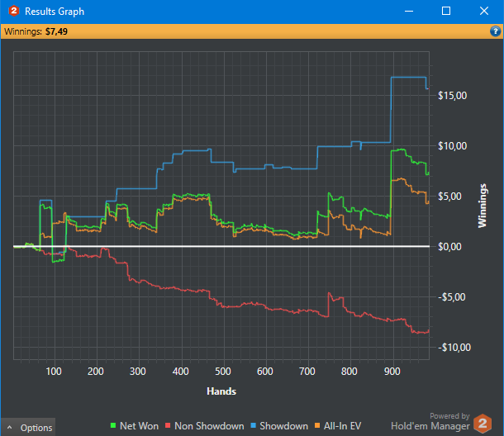Click the 900 hands axis label
Image resolution: width=504 pixels, height=436 pixels.
pyautogui.click(x=392, y=372)
